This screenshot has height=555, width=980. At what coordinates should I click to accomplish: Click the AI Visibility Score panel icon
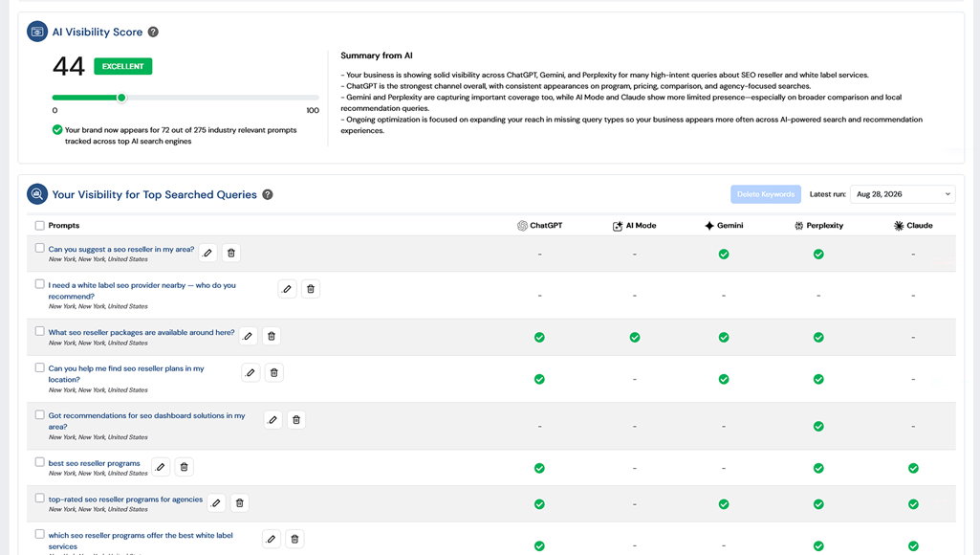click(x=37, y=32)
